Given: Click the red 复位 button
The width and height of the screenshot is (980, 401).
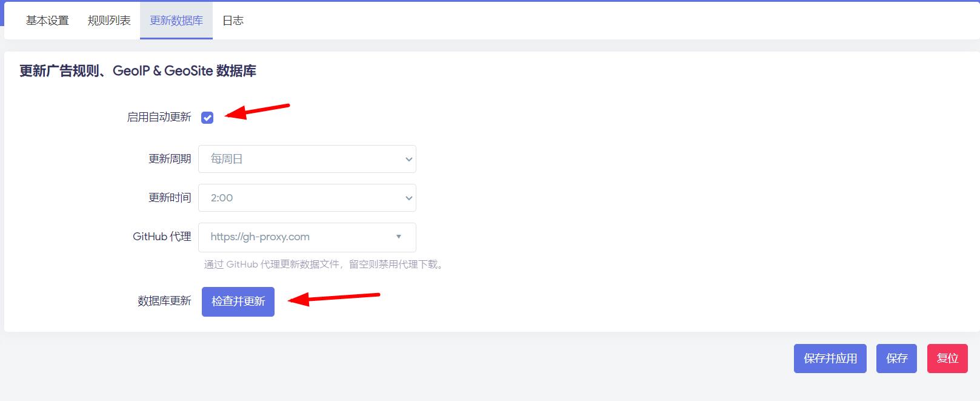Looking at the screenshot, I should [947, 359].
